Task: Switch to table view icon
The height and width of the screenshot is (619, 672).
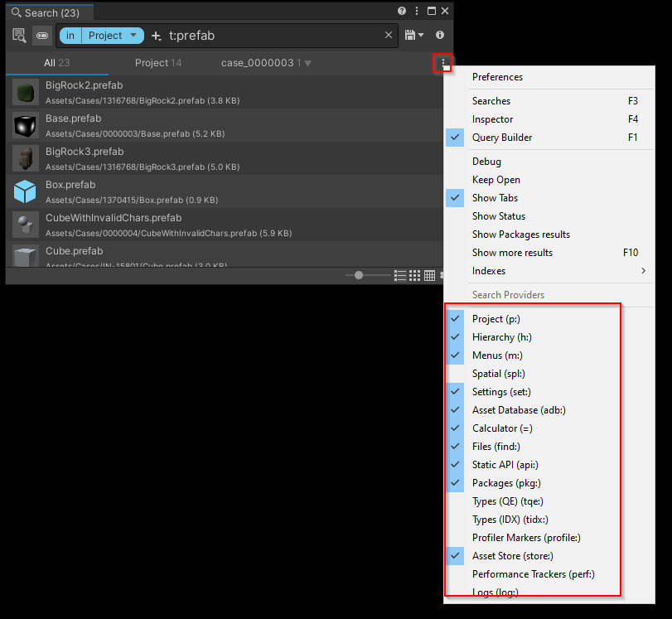Action: point(430,275)
